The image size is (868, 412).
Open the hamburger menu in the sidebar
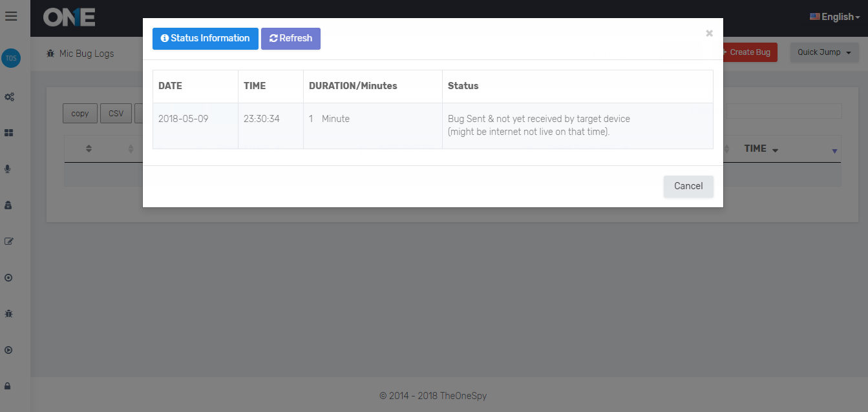10,16
